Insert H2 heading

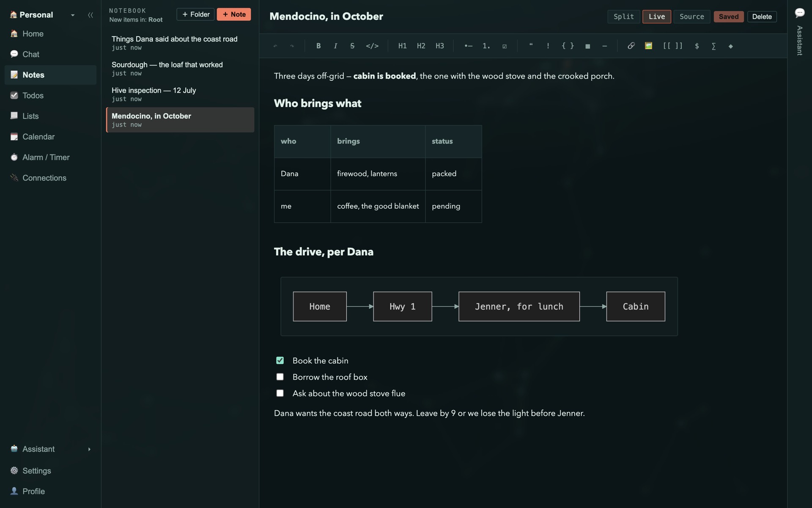tap(421, 46)
